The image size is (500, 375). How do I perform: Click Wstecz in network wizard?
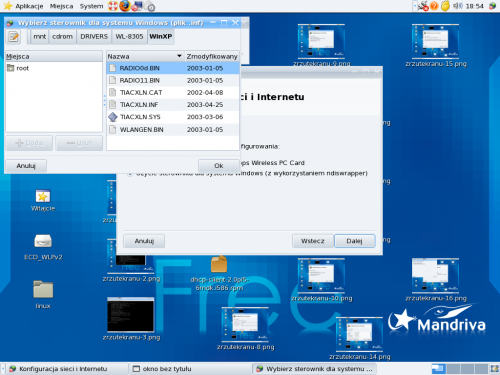click(313, 241)
